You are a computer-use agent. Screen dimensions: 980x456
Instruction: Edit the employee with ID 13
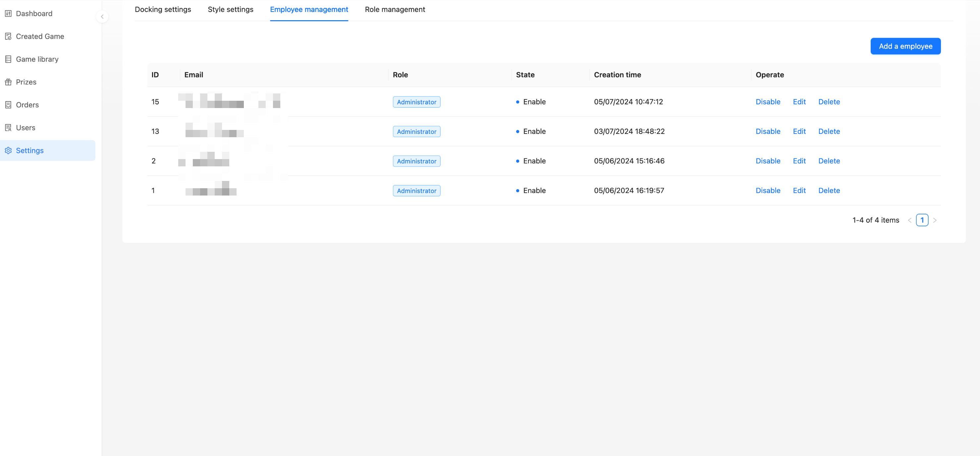click(799, 131)
